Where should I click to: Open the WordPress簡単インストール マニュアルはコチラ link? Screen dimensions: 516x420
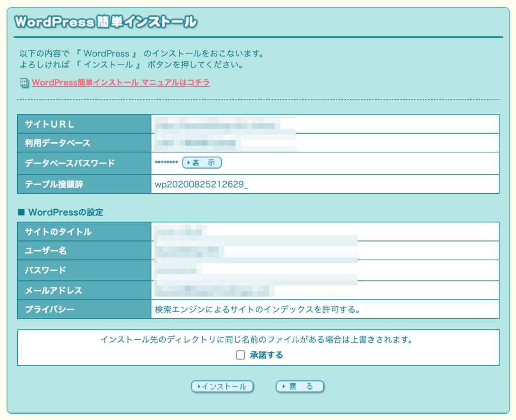[x=120, y=82]
